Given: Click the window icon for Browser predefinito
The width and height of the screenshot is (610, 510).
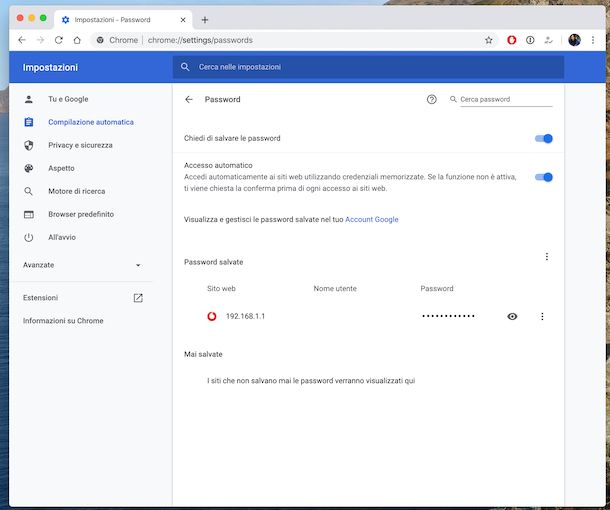Looking at the screenshot, I should (28, 214).
